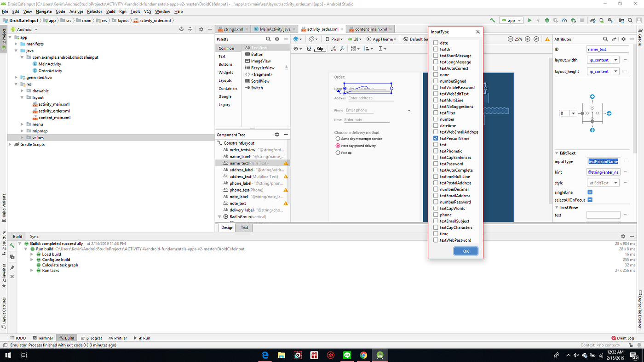
Task: Click the Text button under Design view
Action: 244,227
